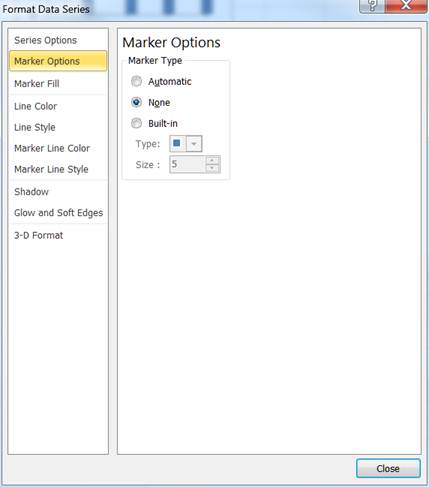Click the square marker type preview icon

point(177,144)
